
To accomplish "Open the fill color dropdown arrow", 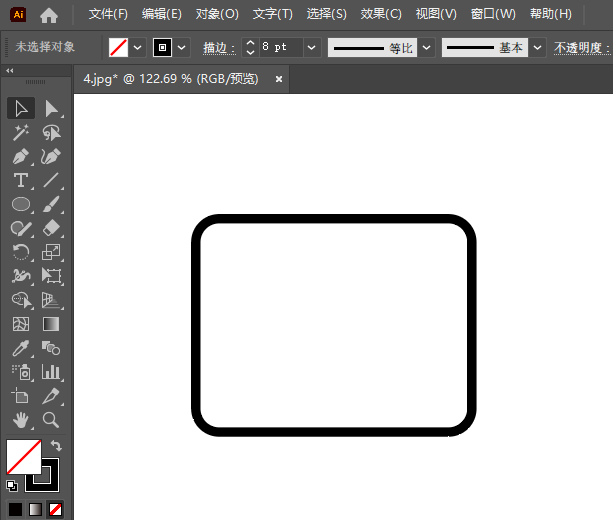I will coord(138,48).
